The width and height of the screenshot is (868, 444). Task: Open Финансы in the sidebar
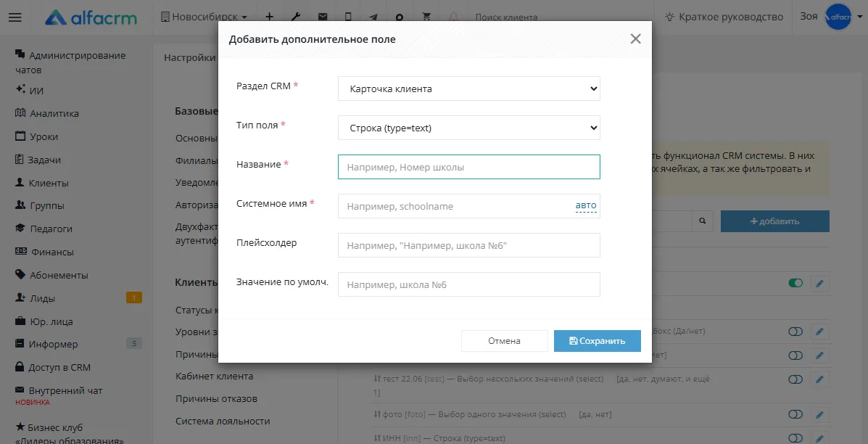44,252
